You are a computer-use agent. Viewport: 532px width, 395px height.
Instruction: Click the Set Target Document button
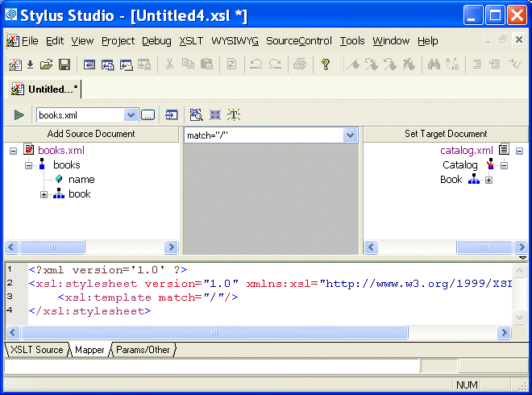point(446,134)
